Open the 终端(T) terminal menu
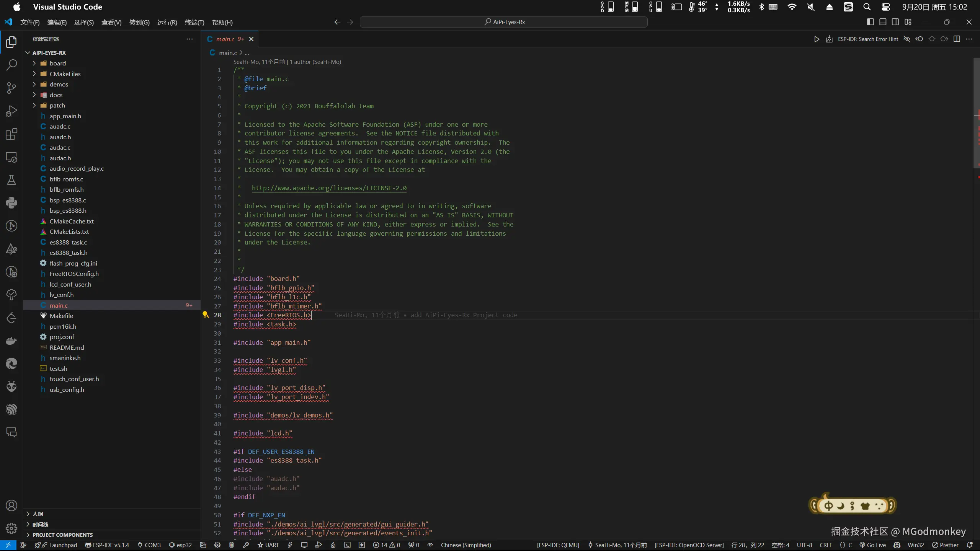Screen dimensions: 980x551 tap(194, 22)
